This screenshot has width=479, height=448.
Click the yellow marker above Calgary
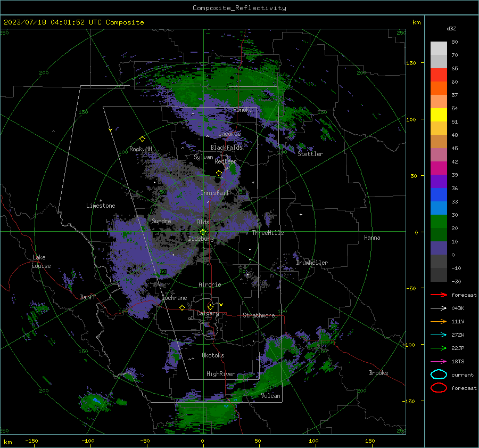tap(210, 307)
